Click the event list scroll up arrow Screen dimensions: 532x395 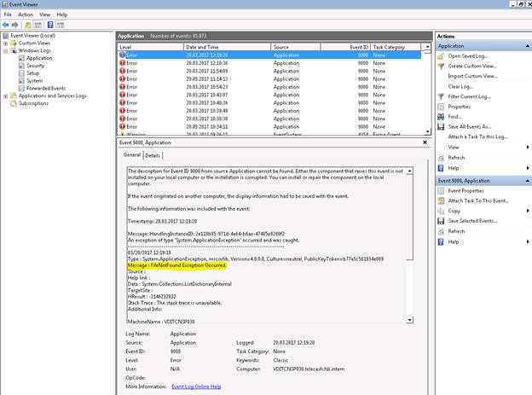click(x=427, y=47)
